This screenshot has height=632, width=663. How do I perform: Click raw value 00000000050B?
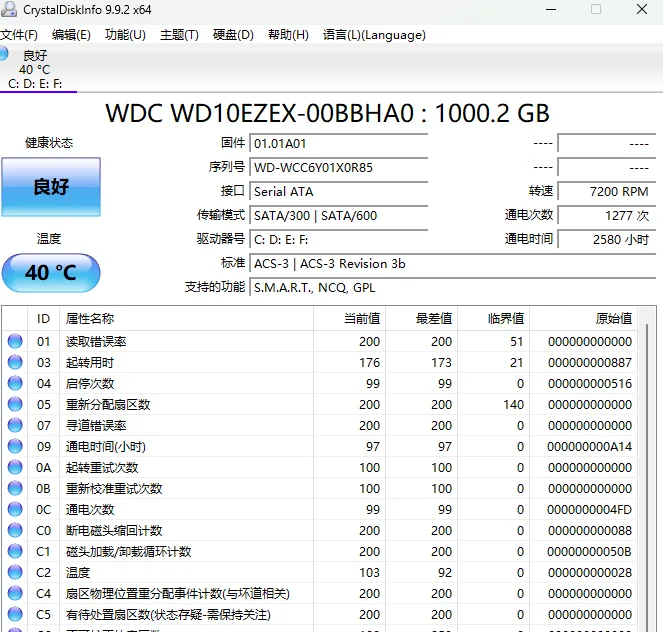[590, 552]
